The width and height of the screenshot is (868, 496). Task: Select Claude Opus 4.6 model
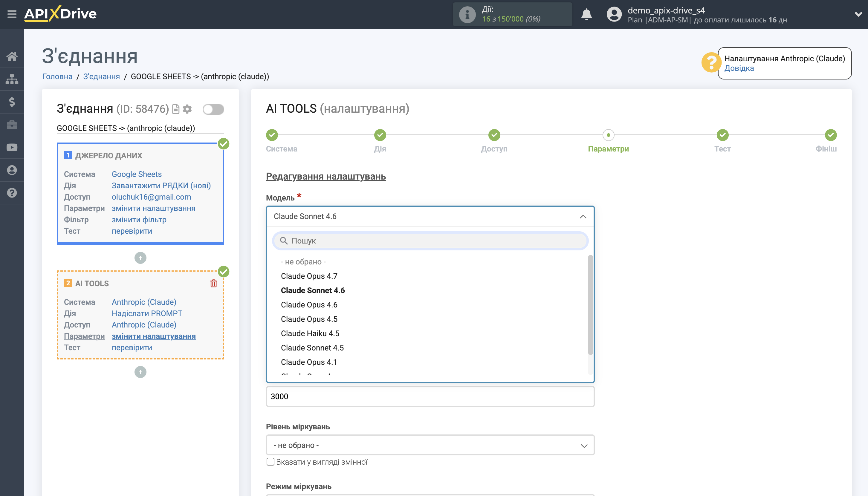309,304
